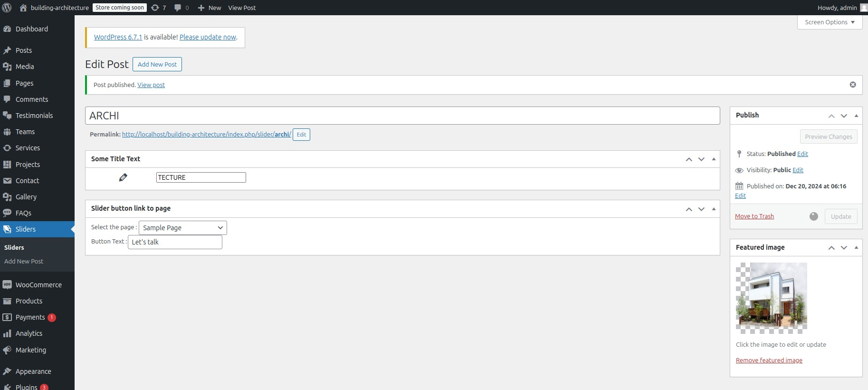Open the Marketing megaphone icon
The width and height of the screenshot is (868, 390).
[x=7, y=350]
